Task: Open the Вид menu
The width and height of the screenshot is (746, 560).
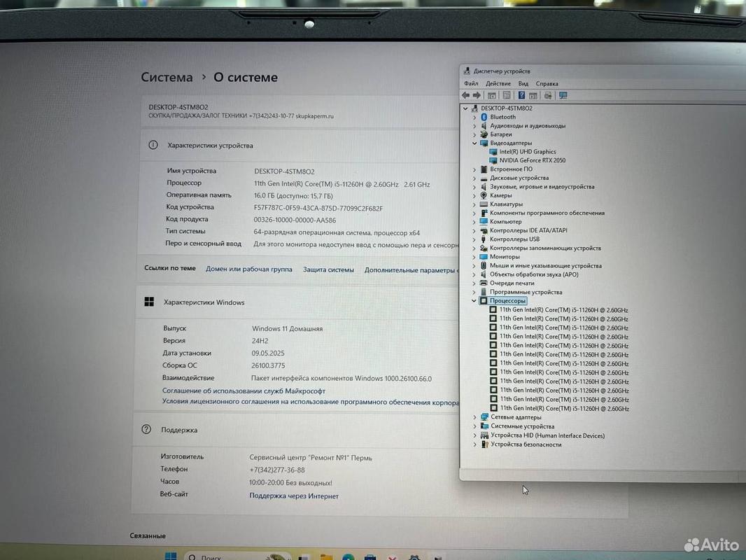Action: click(x=523, y=84)
